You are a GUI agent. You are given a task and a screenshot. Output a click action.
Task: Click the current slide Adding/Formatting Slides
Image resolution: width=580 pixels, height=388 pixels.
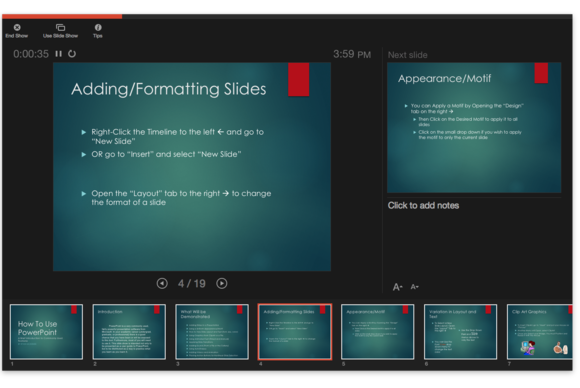(x=192, y=167)
